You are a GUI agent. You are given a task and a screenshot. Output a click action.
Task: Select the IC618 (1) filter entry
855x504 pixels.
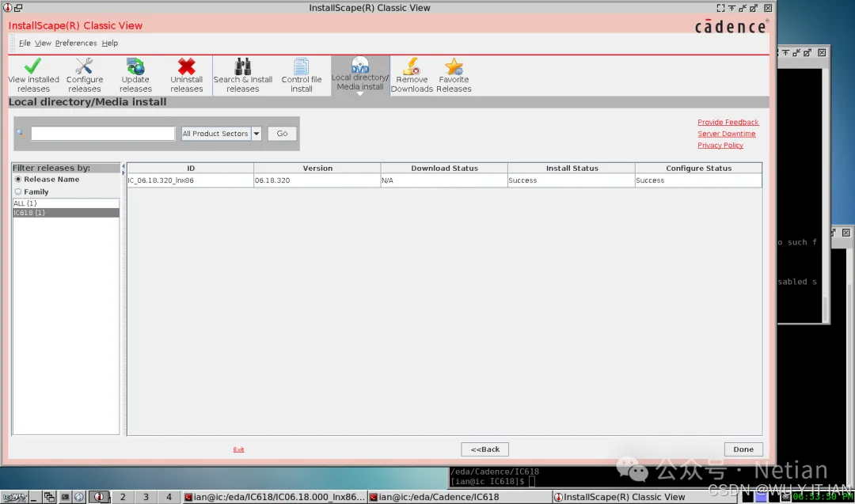[66, 213]
